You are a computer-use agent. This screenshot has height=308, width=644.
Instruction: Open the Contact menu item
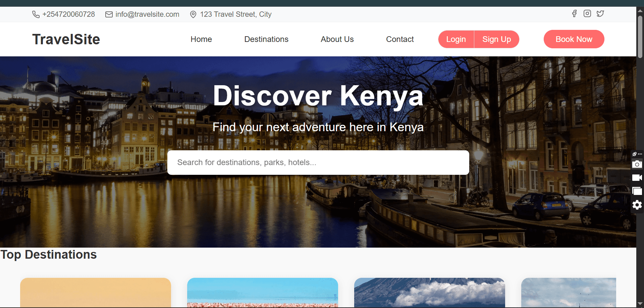[400, 39]
